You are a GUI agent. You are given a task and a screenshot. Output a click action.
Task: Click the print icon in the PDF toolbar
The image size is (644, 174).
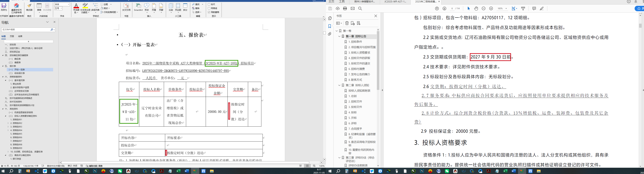[x=345, y=8]
